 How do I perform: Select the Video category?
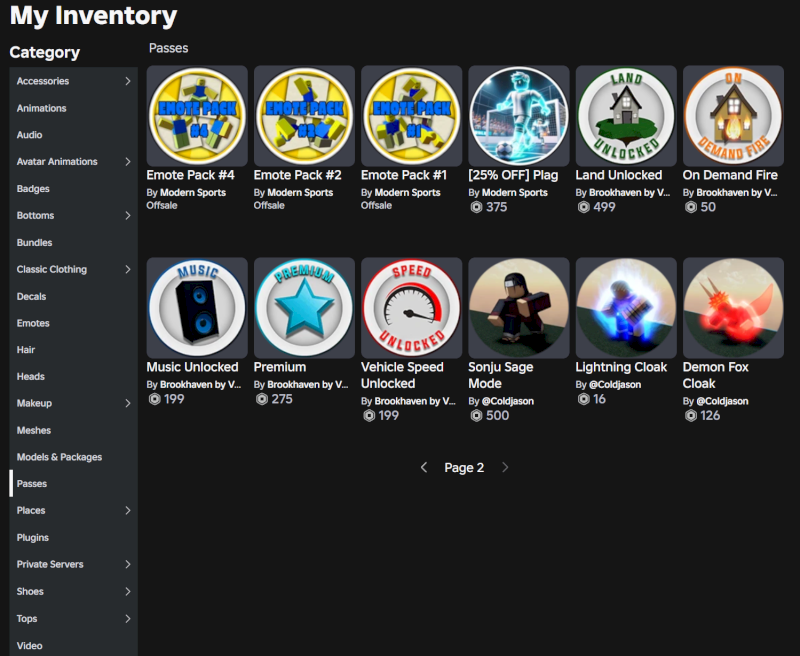(73, 645)
